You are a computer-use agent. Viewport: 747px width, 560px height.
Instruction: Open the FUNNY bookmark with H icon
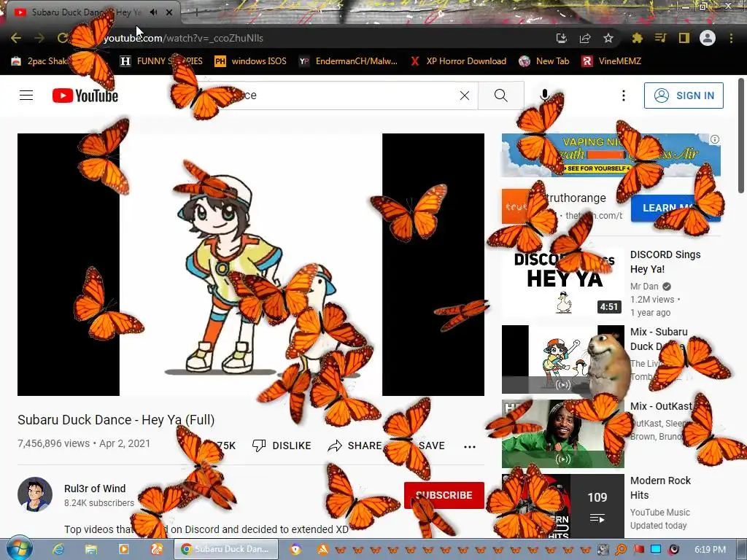161,61
